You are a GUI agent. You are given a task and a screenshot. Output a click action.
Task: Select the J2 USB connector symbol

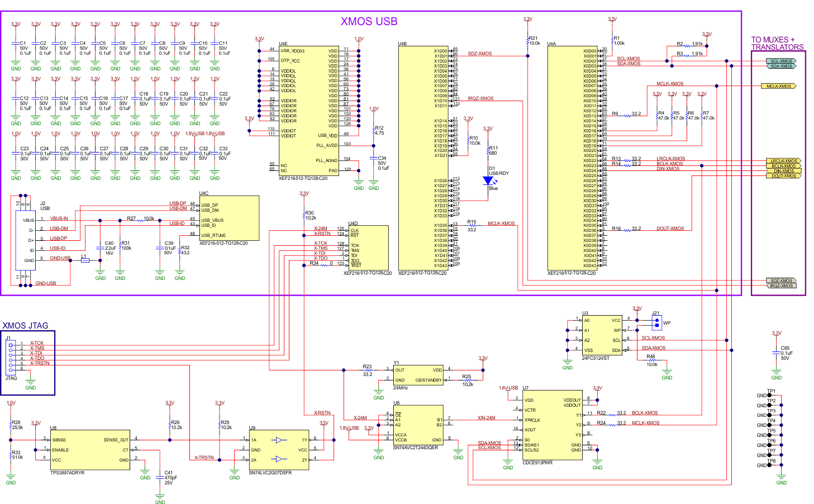click(x=26, y=240)
